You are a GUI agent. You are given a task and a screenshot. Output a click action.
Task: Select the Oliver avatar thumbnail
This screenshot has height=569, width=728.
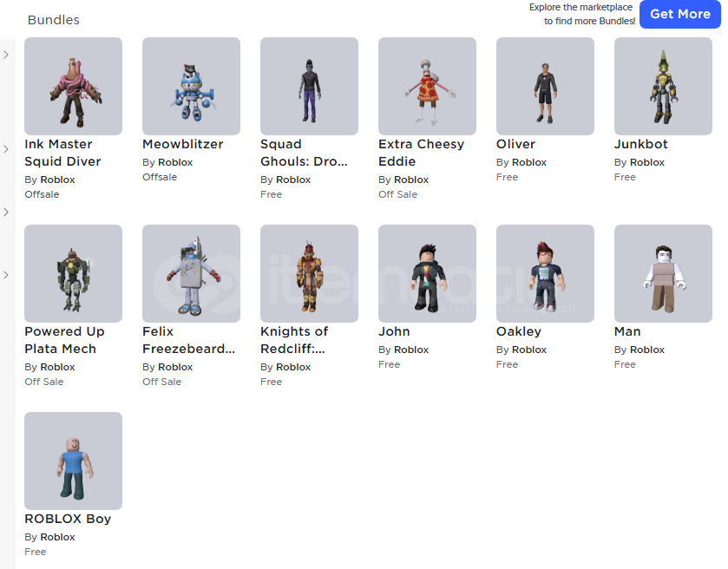545,87
